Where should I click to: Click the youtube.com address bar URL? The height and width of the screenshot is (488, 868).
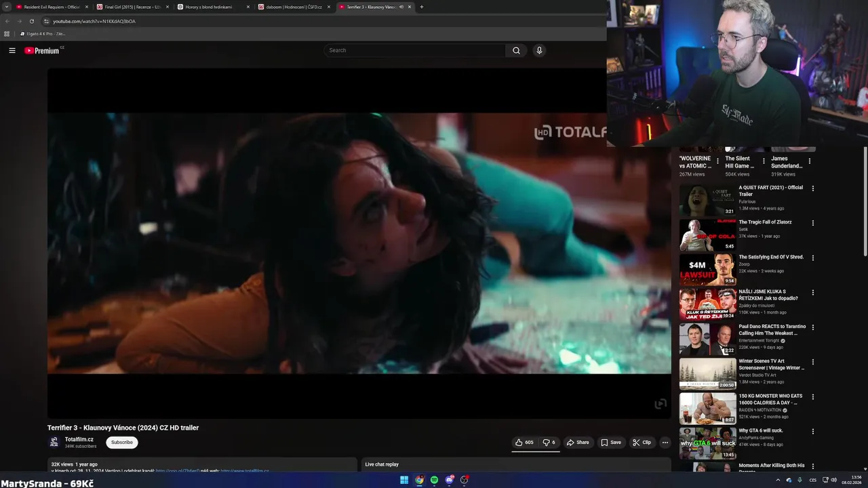coord(94,21)
